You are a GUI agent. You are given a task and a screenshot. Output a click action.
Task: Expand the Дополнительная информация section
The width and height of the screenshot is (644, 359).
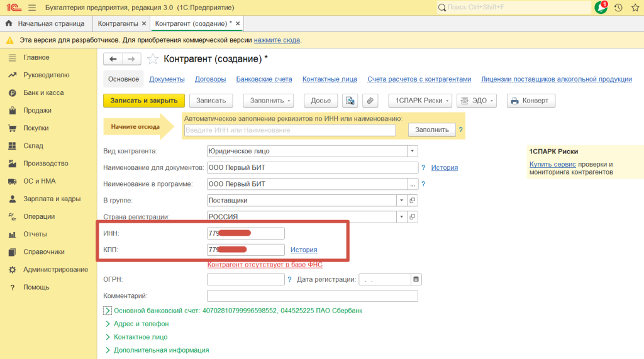tap(161, 350)
